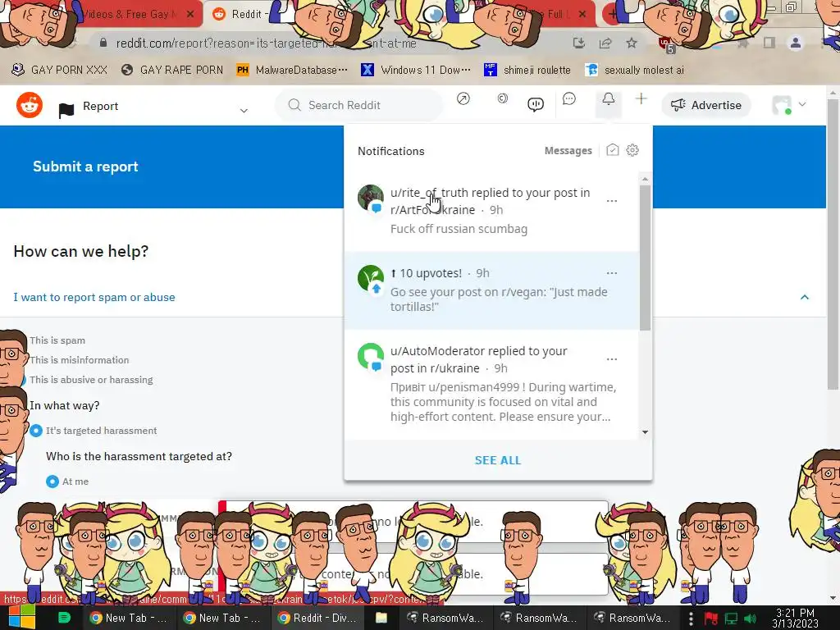Open the user account menu chevron

coord(802,104)
